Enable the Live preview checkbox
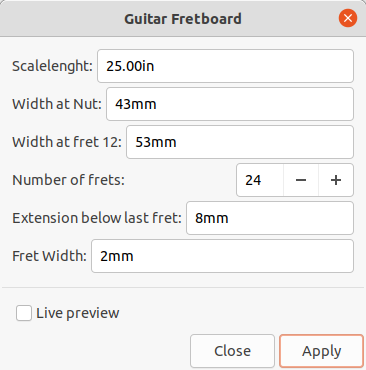366x370 pixels. 24,313
